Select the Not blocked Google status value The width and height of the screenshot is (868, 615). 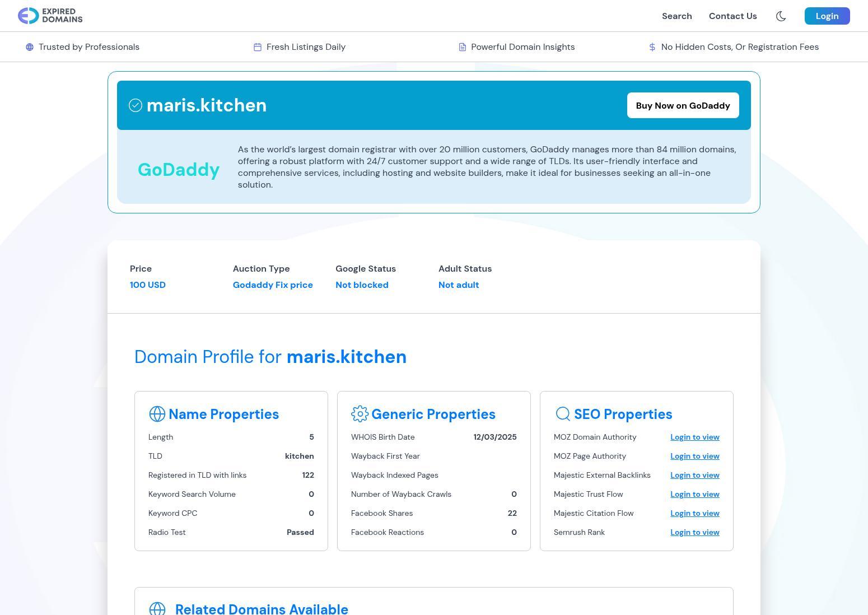[362, 285]
